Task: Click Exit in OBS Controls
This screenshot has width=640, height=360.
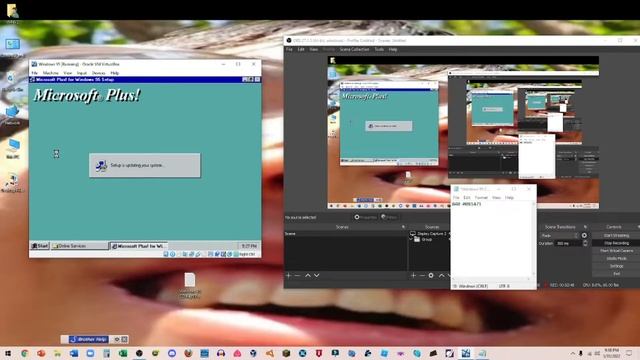Action: (616, 273)
